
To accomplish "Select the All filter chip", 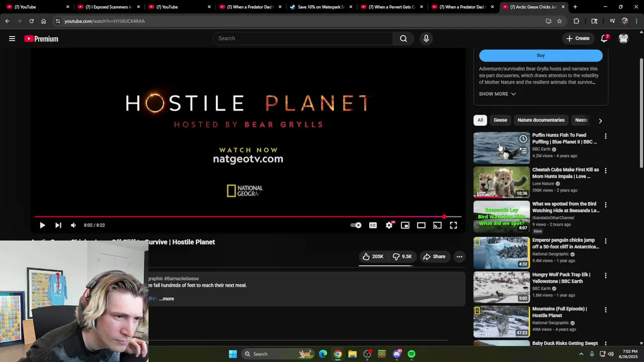I will point(480,120).
